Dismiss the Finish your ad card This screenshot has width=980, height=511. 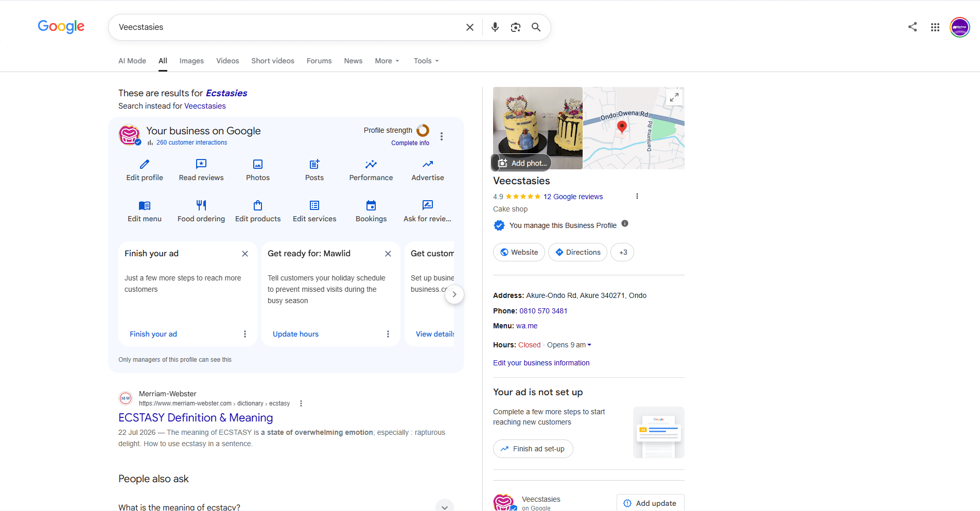245,254
